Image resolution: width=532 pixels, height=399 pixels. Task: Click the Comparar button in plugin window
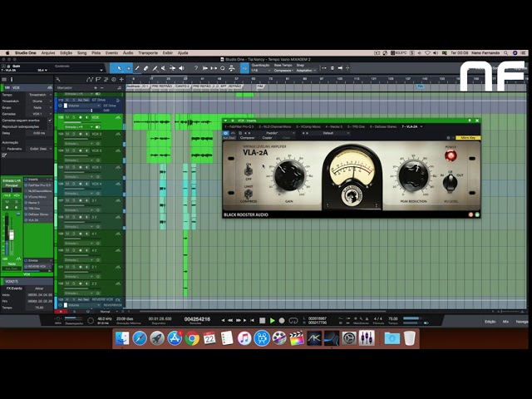247,138
